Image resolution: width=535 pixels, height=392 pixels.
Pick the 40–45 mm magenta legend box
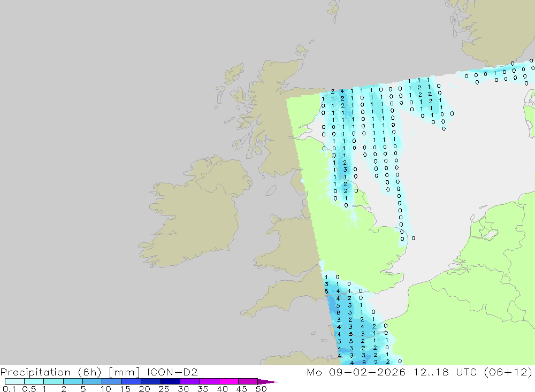tap(228, 381)
